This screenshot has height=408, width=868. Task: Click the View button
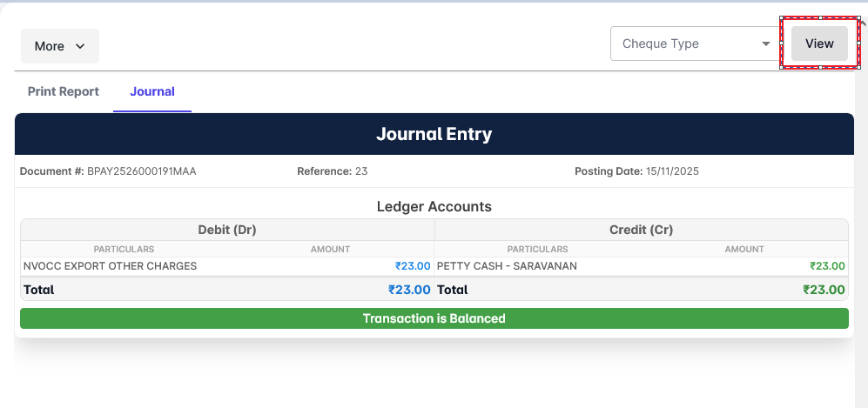[818, 43]
